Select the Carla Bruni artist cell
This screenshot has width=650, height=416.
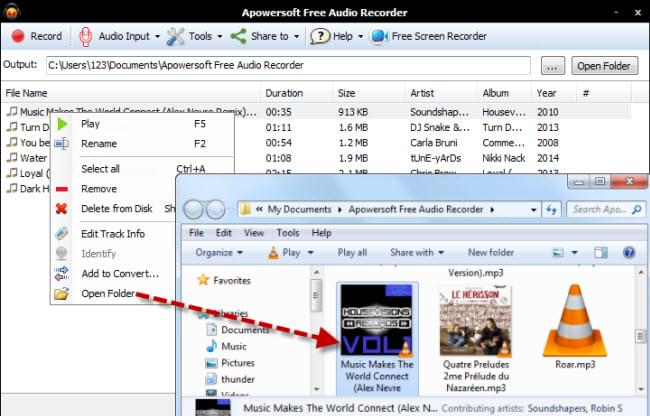tap(434, 143)
